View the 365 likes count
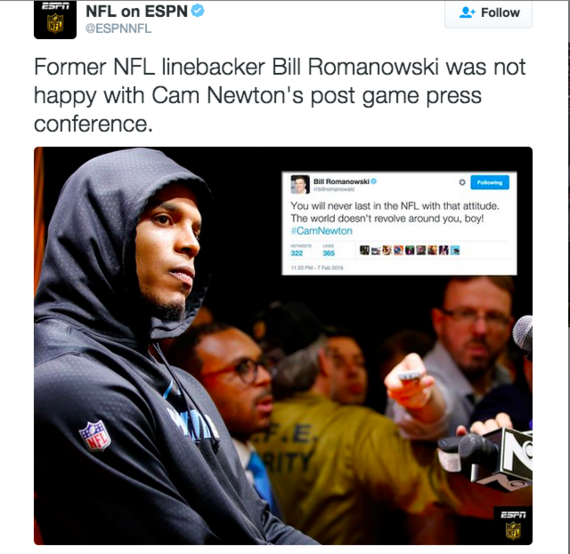The image size is (570, 554). [329, 253]
